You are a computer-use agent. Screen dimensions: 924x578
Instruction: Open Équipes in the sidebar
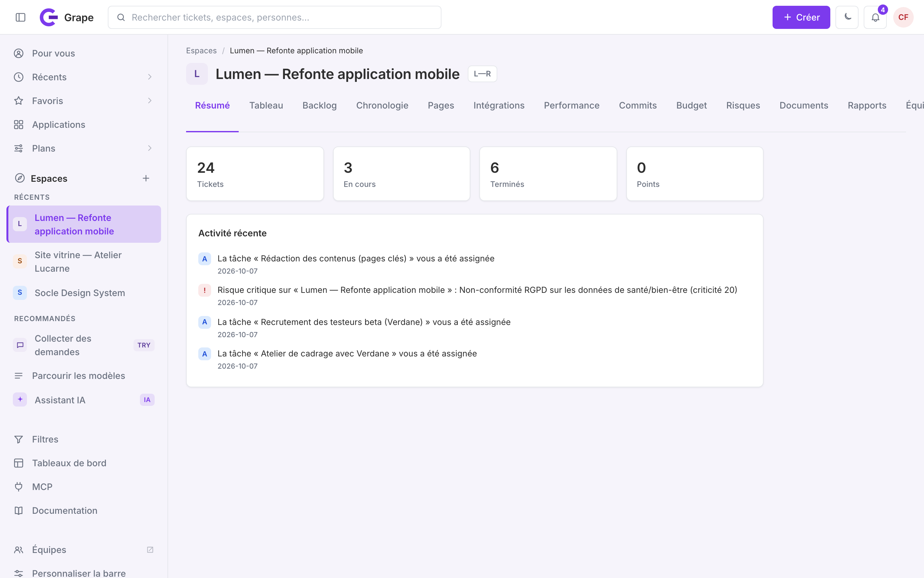tap(84, 550)
